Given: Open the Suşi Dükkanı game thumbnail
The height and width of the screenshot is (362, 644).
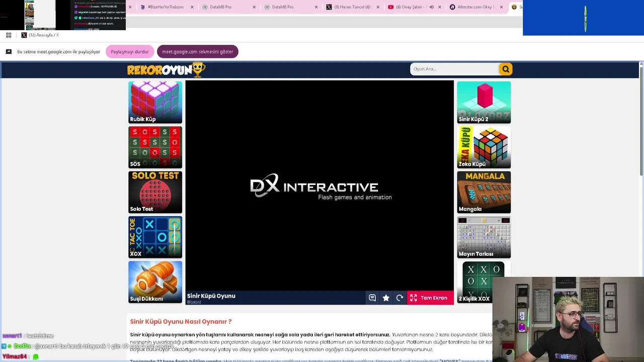Looking at the screenshot, I should [x=155, y=282].
